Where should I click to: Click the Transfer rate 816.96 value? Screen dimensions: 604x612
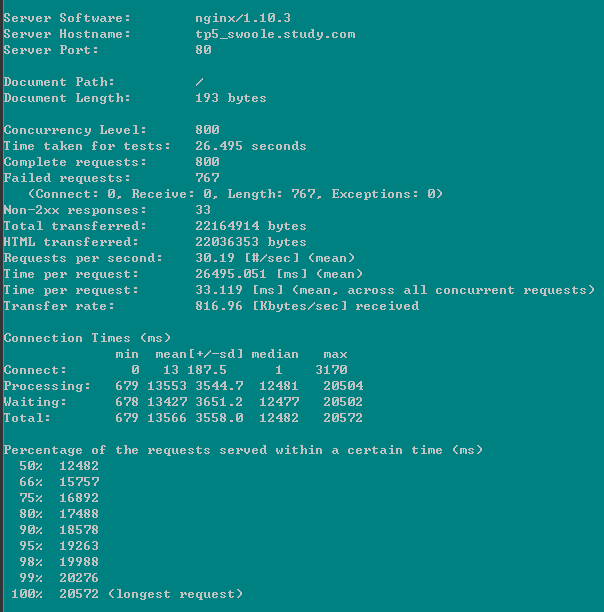coord(219,306)
